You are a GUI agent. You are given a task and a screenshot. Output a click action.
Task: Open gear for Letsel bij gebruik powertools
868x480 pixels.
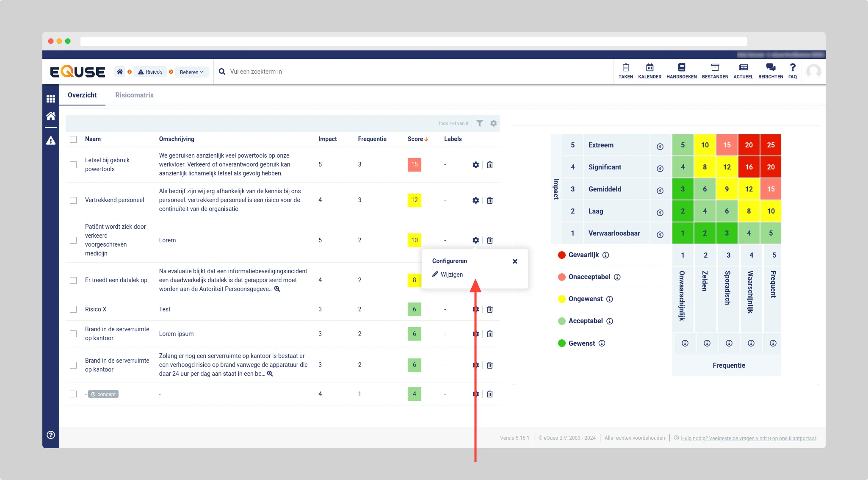coord(475,165)
